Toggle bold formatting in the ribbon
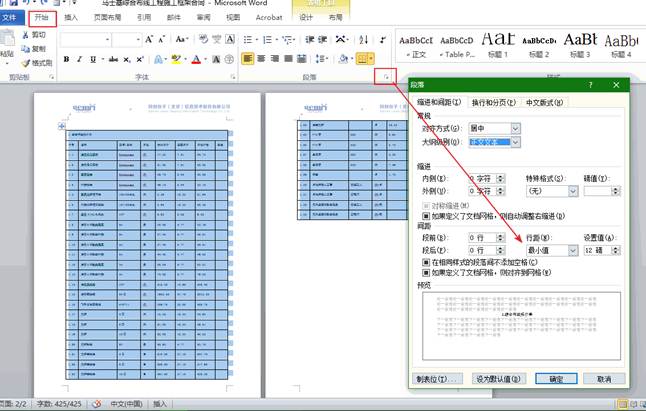 [66, 59]
